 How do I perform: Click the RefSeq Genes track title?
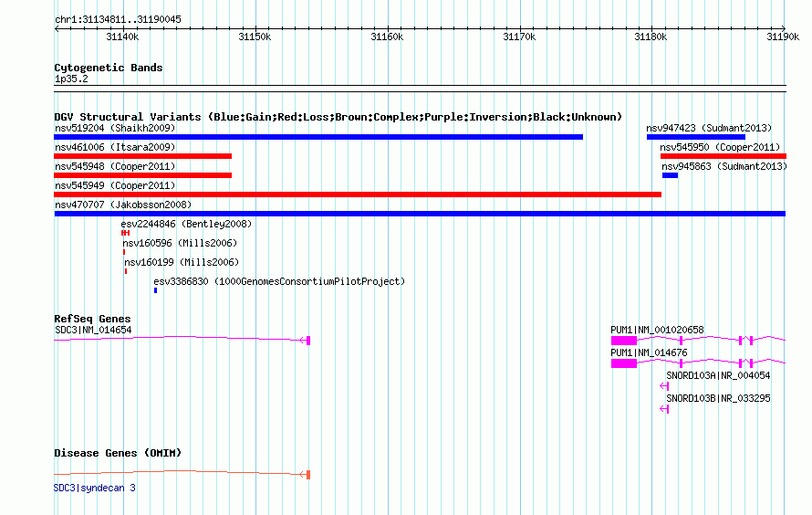coord(92,320)
